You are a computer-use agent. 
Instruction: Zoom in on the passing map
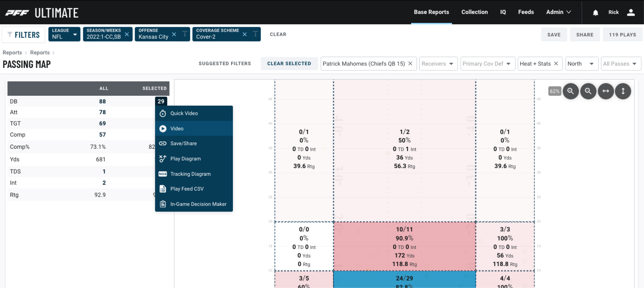571,91
